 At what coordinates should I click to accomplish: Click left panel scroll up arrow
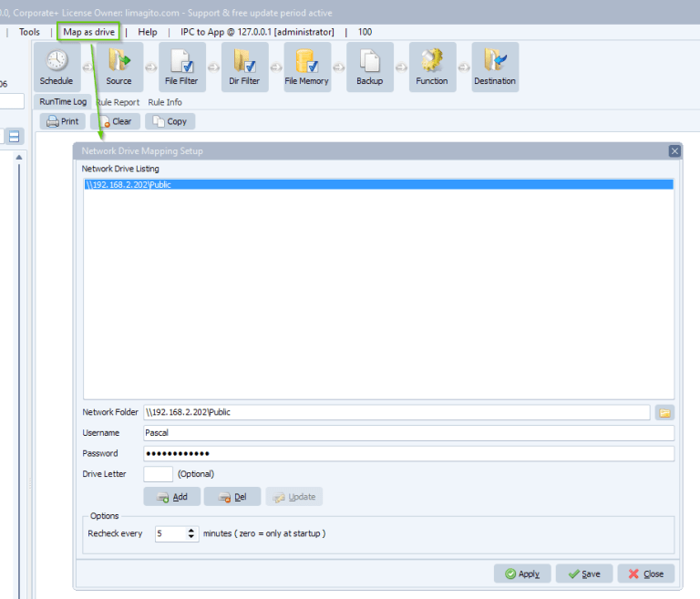pyautogui.click(x=19, y=157)
